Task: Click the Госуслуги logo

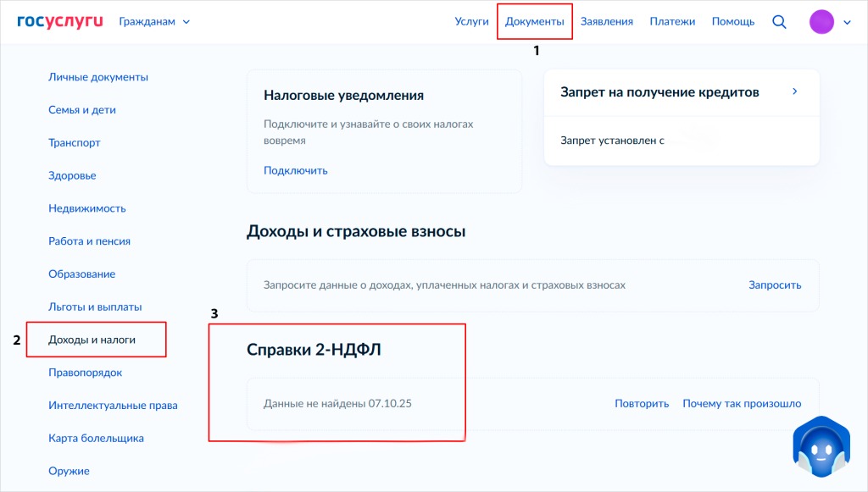Action: click(59, 21)
